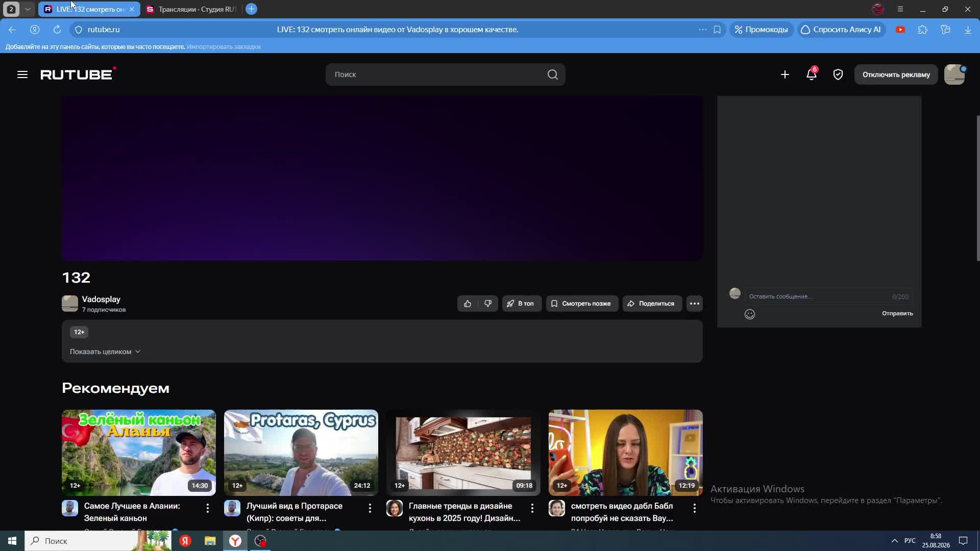The height and width of the screenshot is (551, 980).
Task: Click the Windows taskbar search box
Action: (x=98, y=541)
